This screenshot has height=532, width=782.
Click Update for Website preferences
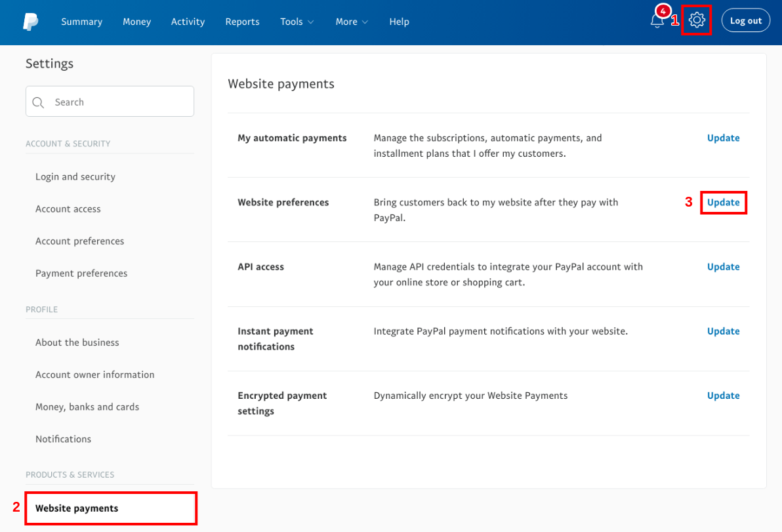coord(723,203)
